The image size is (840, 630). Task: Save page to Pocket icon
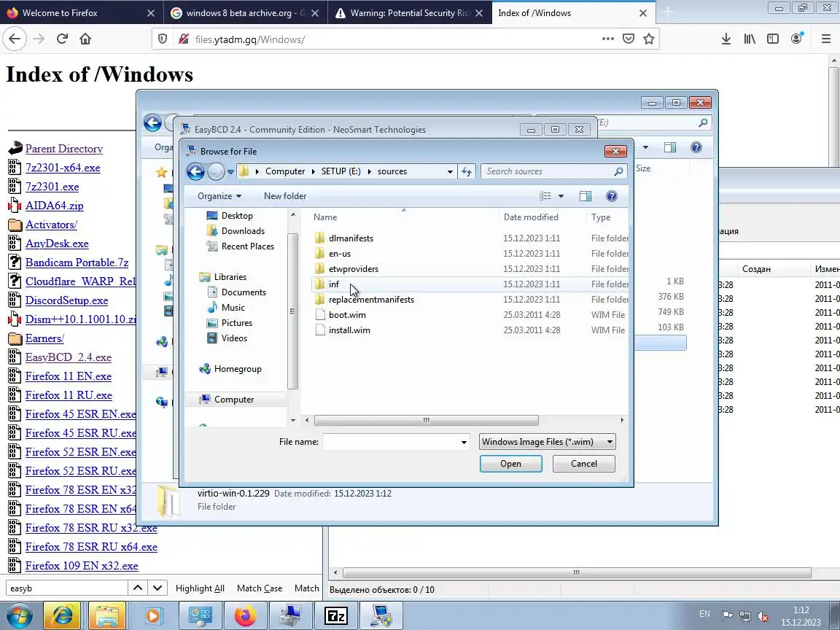click(x=629, y=39)
